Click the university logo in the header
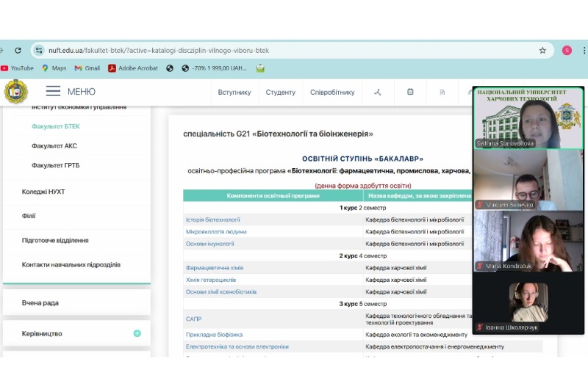Screen dimensions: 588x392 14,92
